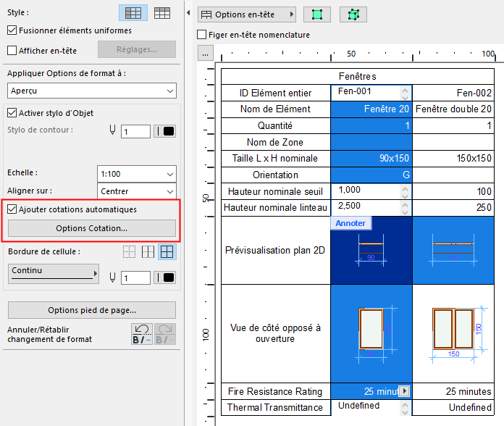Open the Fire Resistance Rating arrow
This screenshot has height=426, width=504.
pyautogui.click(x=405, y=391)
